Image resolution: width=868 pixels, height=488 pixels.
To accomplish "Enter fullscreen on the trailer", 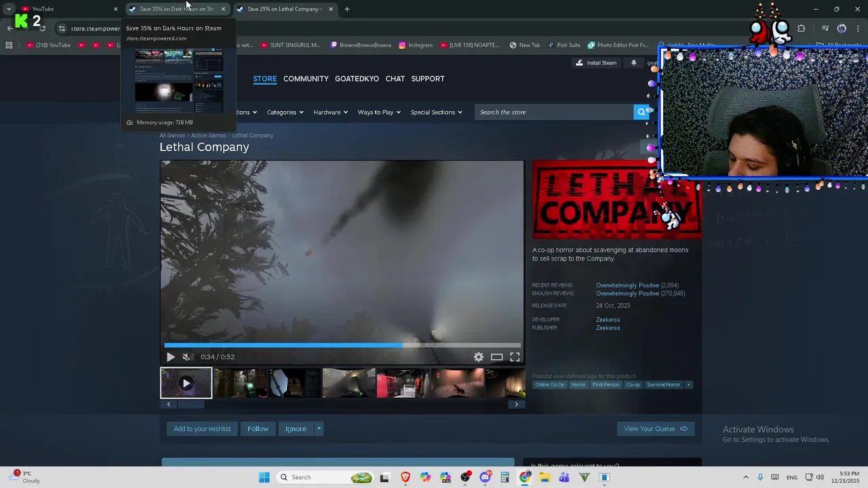I will point(515,357).
